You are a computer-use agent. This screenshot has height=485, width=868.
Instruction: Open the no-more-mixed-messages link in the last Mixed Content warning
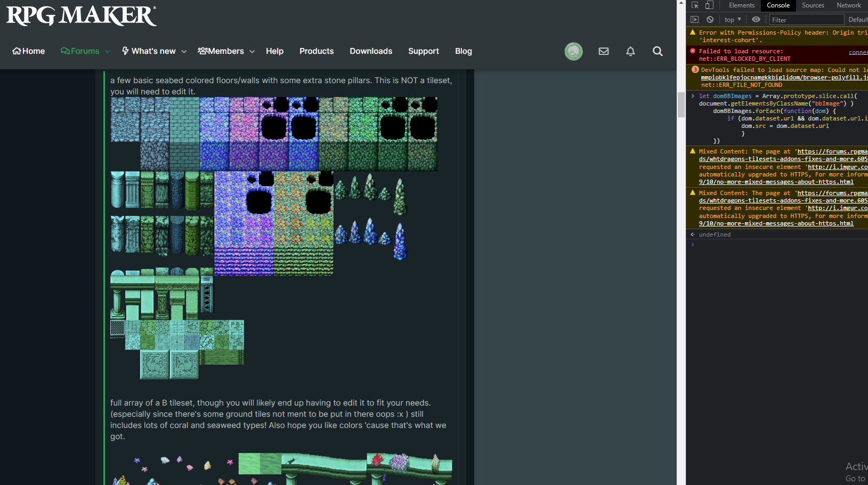coord(776,223)
